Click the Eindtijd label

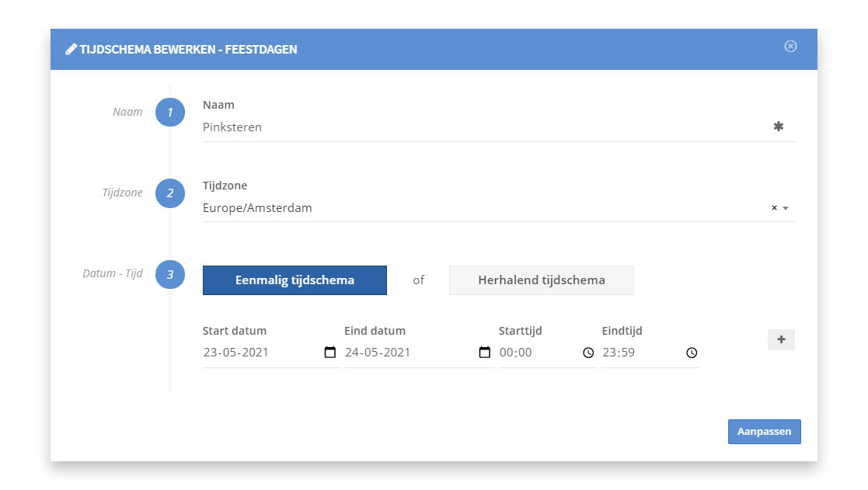(622, 331)
